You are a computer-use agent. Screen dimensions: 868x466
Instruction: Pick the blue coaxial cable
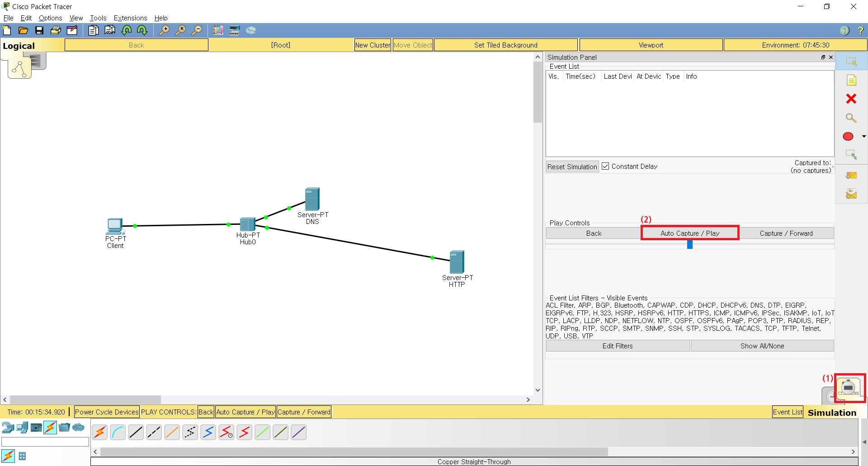coord(208,433)
